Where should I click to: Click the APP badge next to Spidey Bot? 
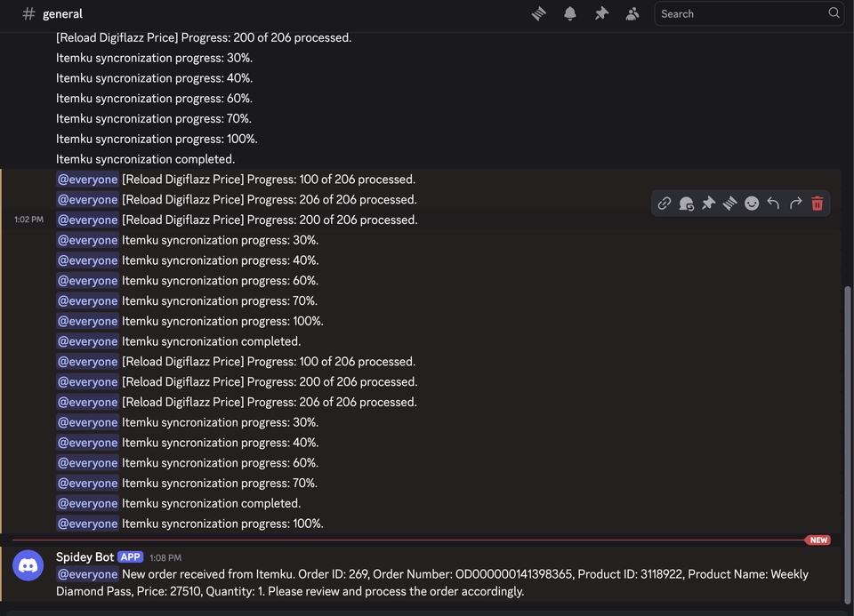130,557
